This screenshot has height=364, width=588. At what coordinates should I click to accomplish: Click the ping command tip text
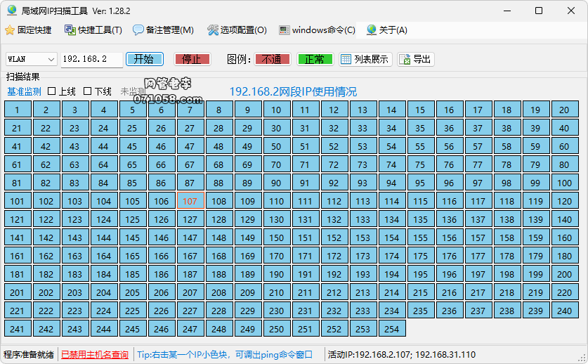[225, 354]
